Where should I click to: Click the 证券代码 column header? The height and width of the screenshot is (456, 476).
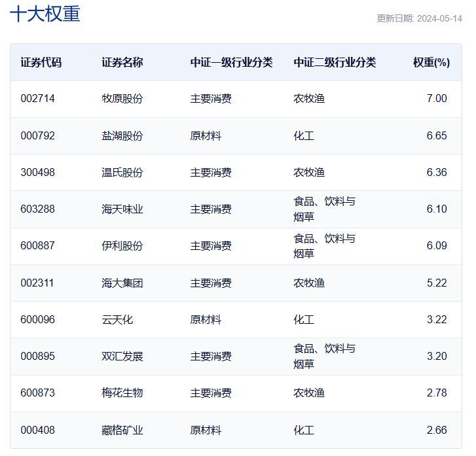[x=41, y=62]
